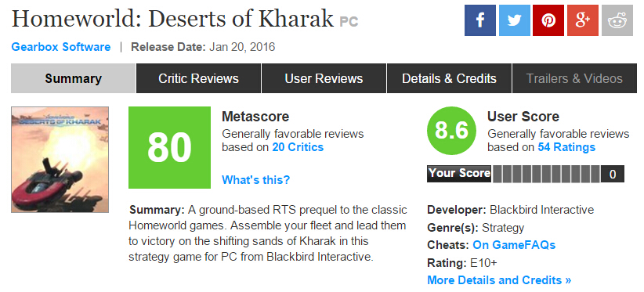Click the 8.6 User Score circle

(451, 132)
